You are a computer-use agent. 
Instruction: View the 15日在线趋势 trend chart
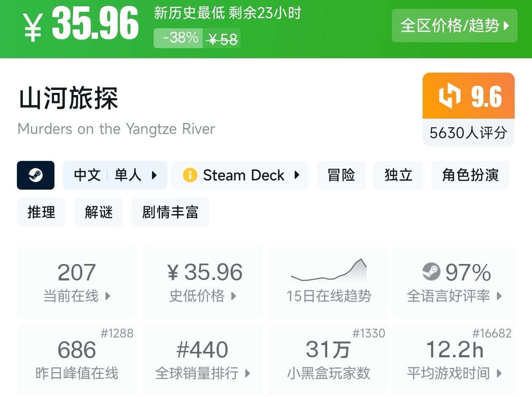coord(328,282)
